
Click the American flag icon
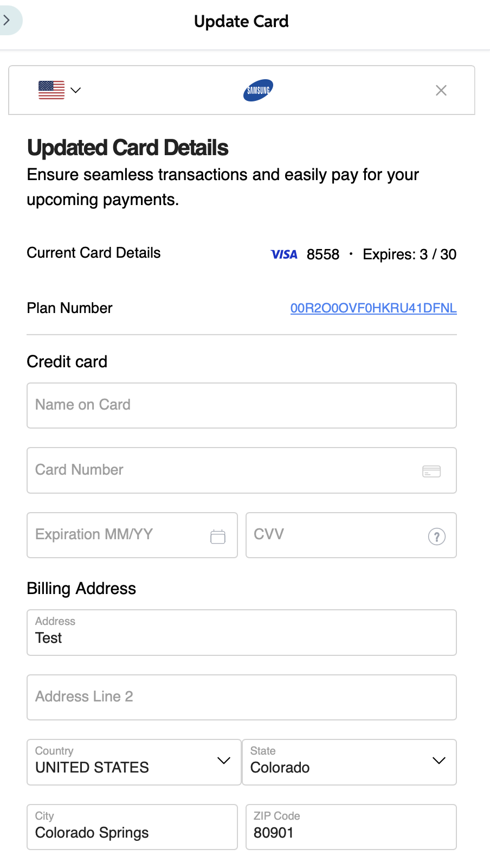50,90
